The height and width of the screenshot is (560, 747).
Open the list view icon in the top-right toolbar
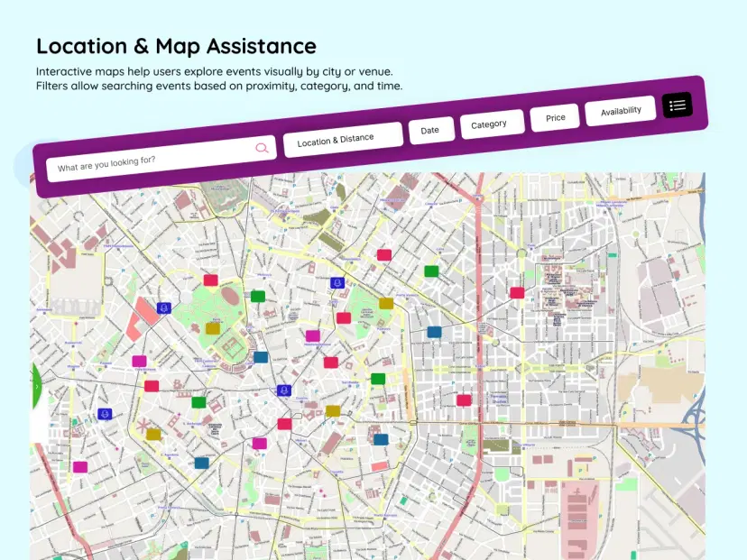click(x=678, y=106)
